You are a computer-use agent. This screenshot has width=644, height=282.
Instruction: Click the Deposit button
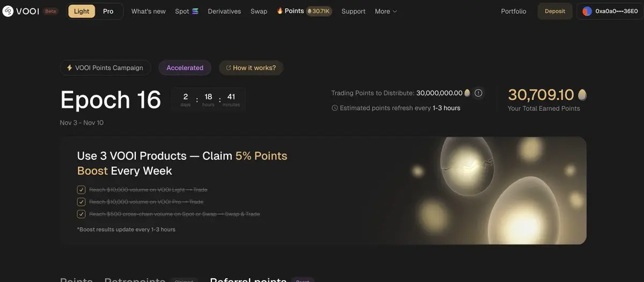(x=555, y=11)
